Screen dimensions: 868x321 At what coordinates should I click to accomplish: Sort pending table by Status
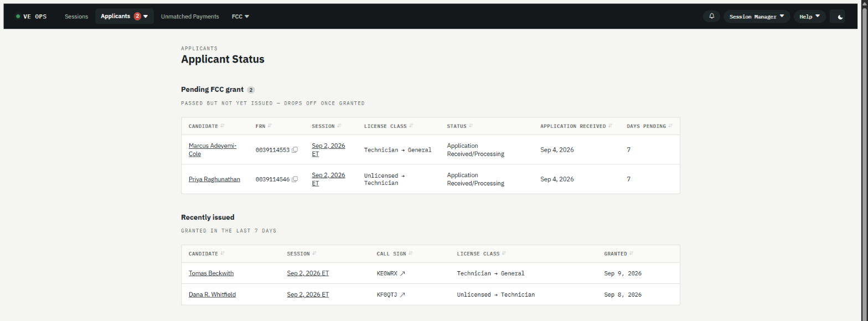(x=460, y=126)
